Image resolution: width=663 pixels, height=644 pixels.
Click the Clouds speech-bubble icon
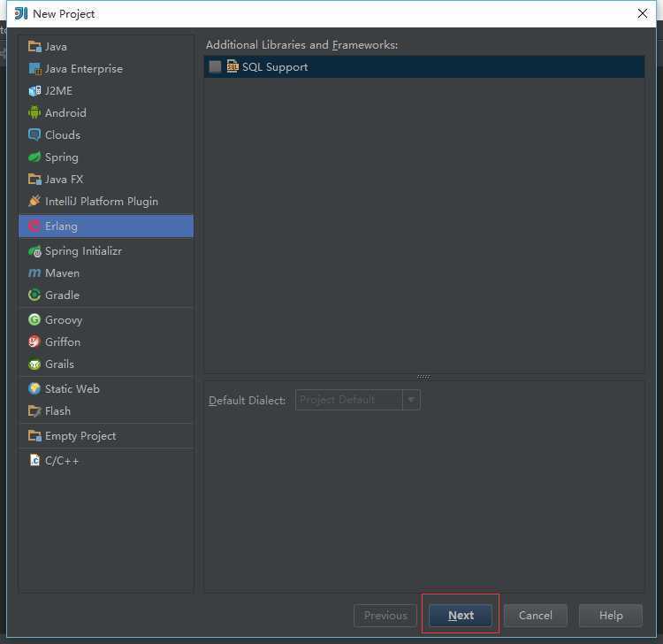(x=34, y=134)
